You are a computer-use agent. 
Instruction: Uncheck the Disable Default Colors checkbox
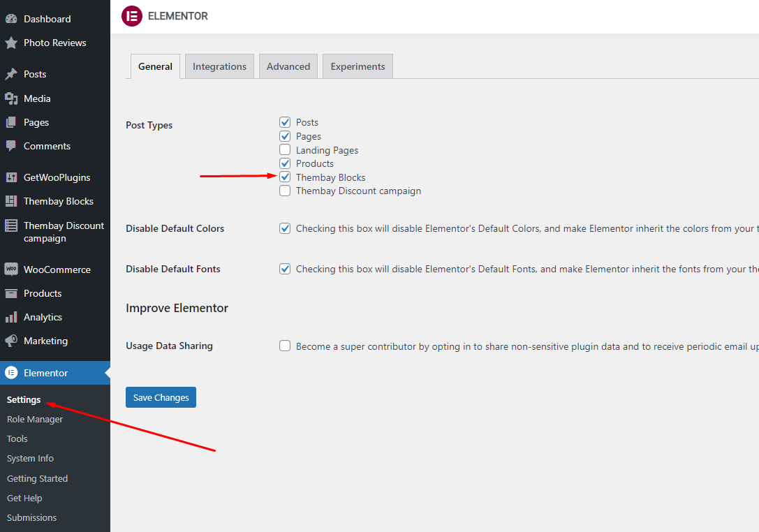click(x=285, y=228)
